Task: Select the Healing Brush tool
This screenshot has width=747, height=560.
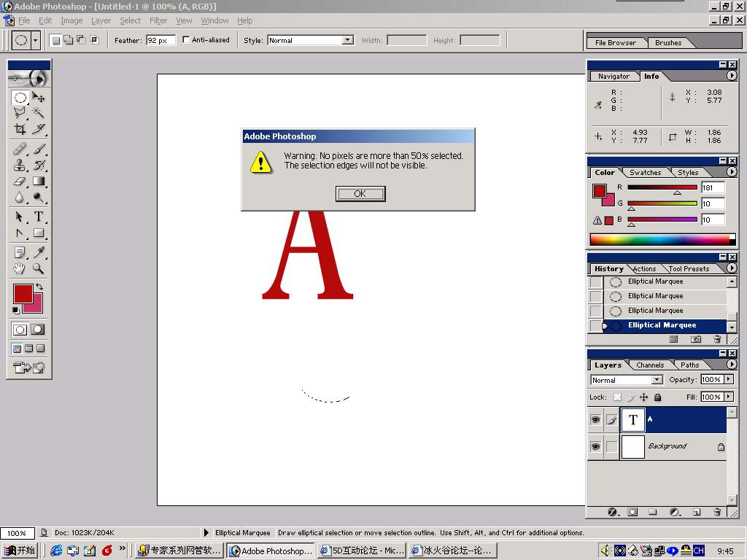Action: [x=20, y=149]
